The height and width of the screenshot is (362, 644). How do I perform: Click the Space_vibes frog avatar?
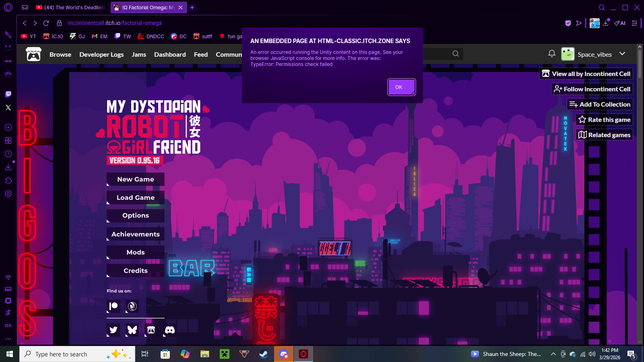[x=568, y=54]
